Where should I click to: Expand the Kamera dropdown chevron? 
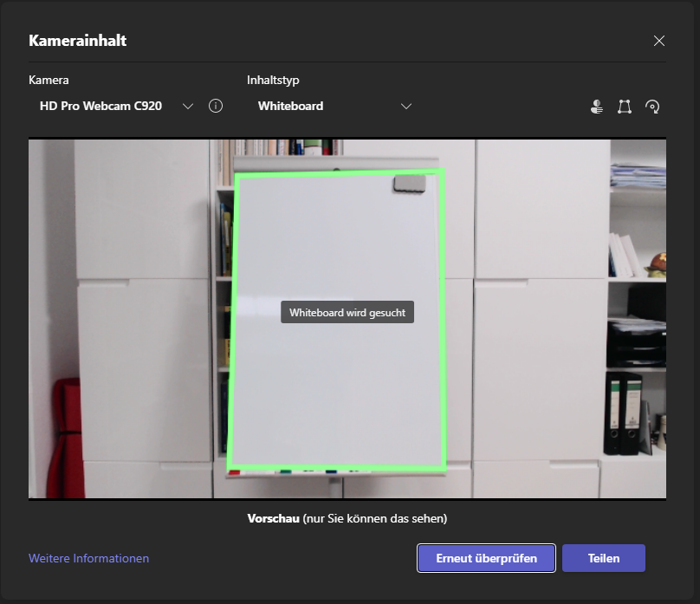(188, 107)
